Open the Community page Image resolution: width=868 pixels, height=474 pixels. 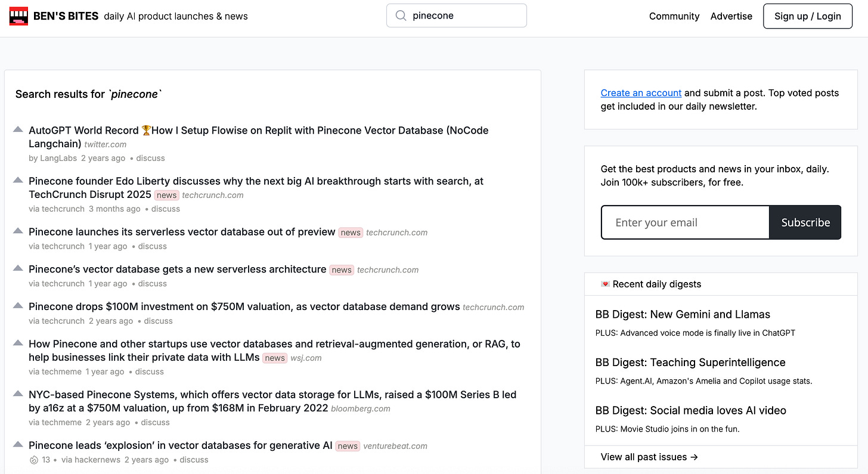tap(674, 16)
